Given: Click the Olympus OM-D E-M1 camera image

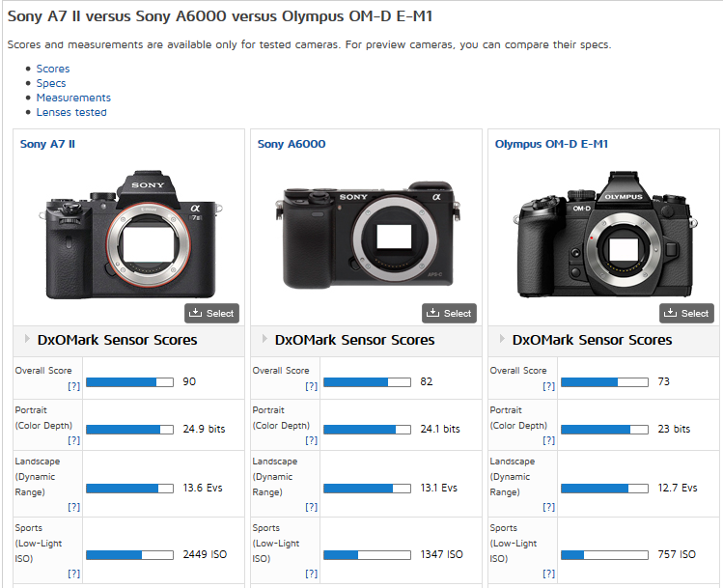Looking at the screenshot, I should pos(603,235).
